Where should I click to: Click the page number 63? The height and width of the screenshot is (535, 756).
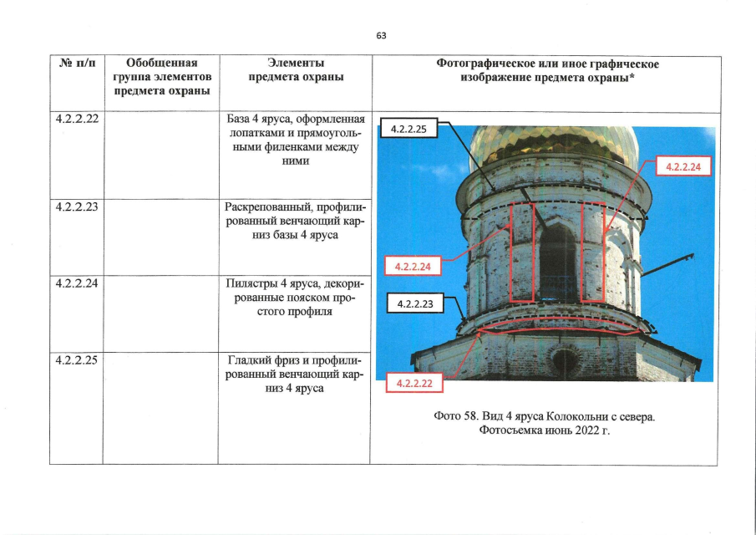[x=381, y=36]
